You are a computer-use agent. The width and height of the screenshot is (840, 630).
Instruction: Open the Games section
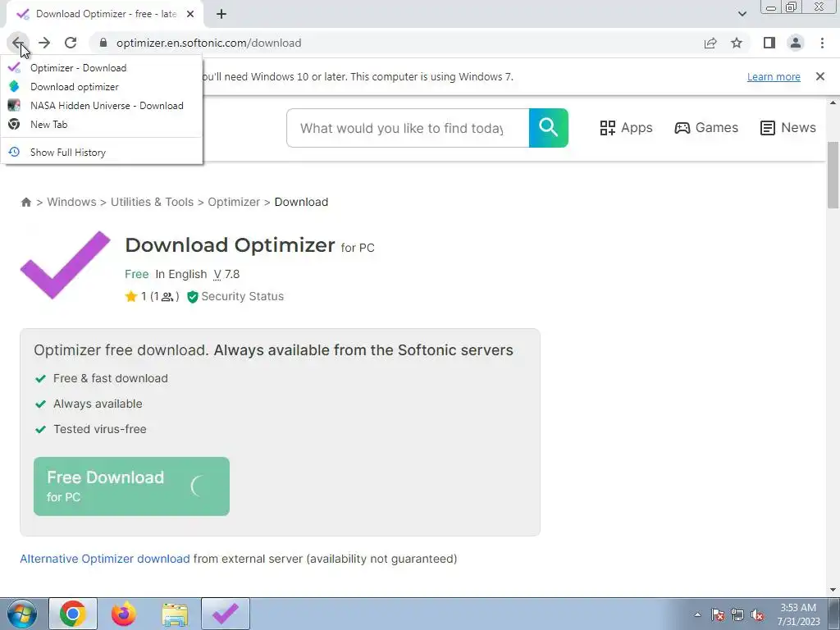click(x=706, y=127)
